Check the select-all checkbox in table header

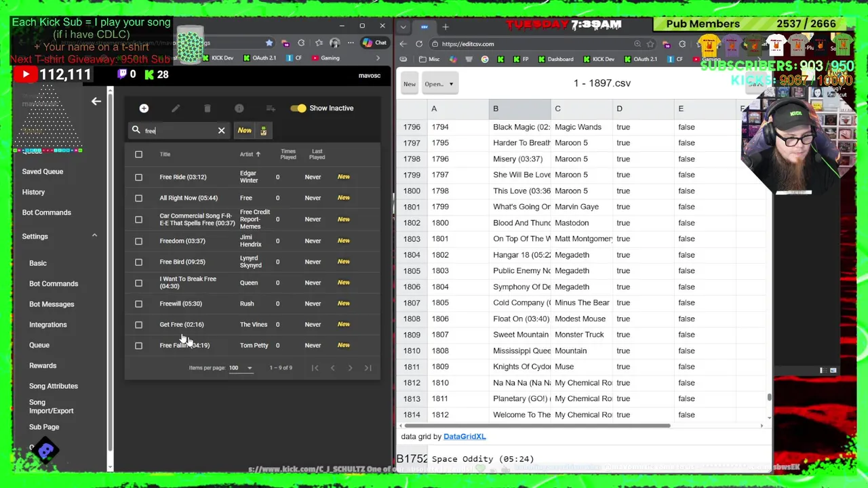[138, 155]
